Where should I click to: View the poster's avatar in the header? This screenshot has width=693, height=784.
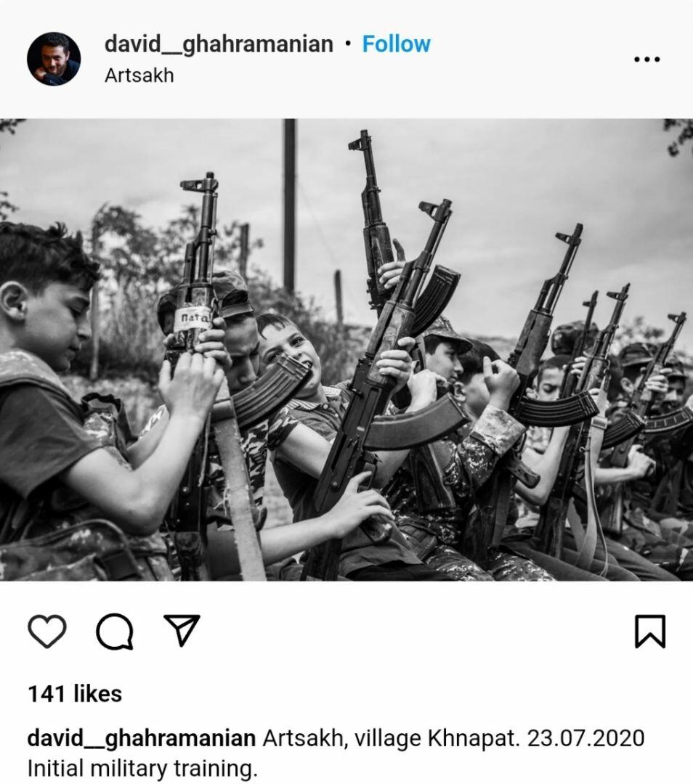[x=54, y=59]
